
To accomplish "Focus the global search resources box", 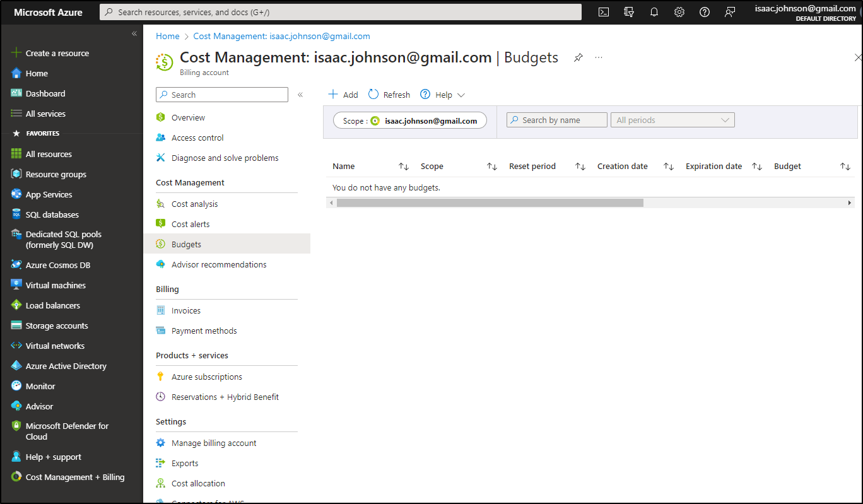I will (341, 12).
